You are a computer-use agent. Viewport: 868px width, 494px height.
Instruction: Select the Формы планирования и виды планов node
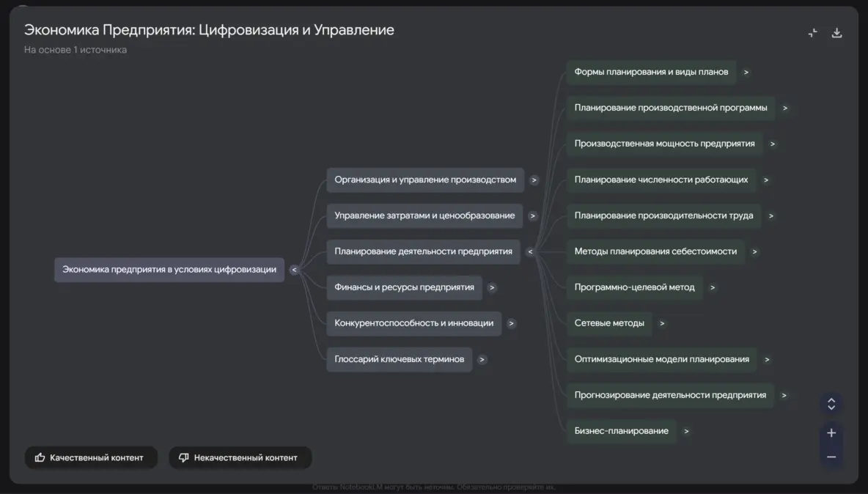point(651,72)
